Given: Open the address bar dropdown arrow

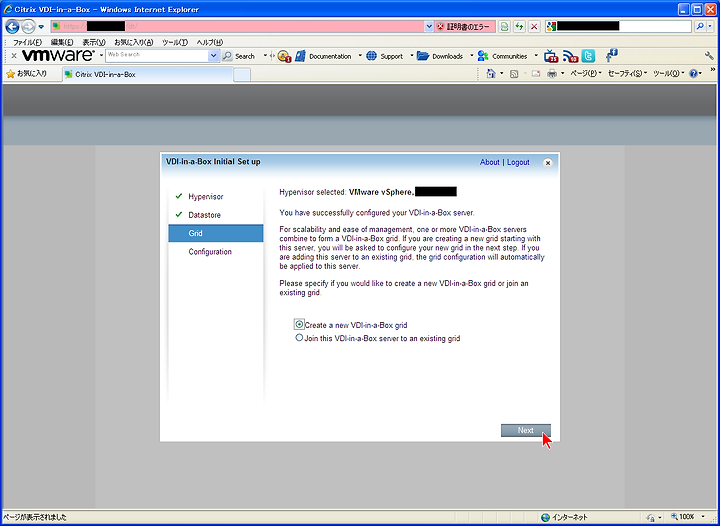Looking at the screenshot, I should [x=429, y=27].
